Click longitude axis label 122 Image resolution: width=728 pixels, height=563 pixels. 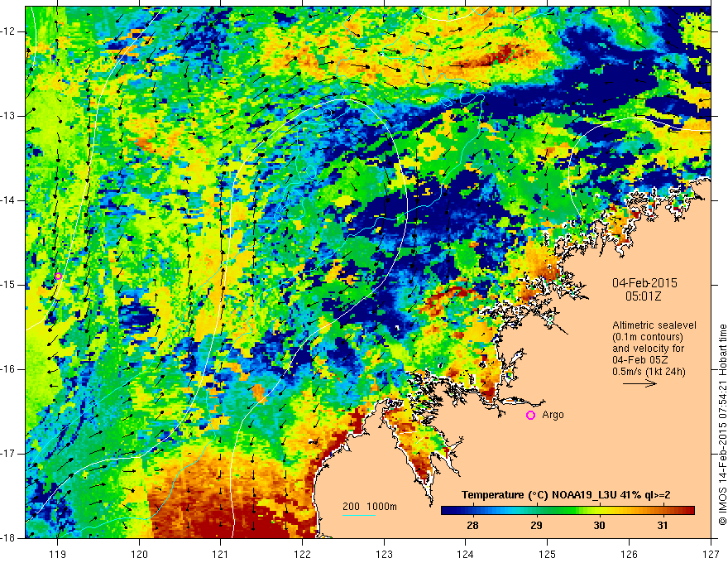pyautogui.click(x=302, y=554)
